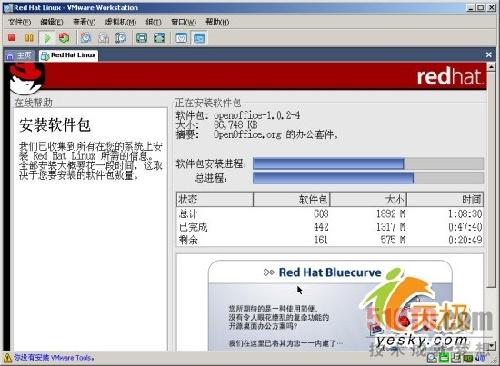Viewport: 500px width, 366px height.
Task: Switch to the 主页 home tab
Action: [19, 55]
